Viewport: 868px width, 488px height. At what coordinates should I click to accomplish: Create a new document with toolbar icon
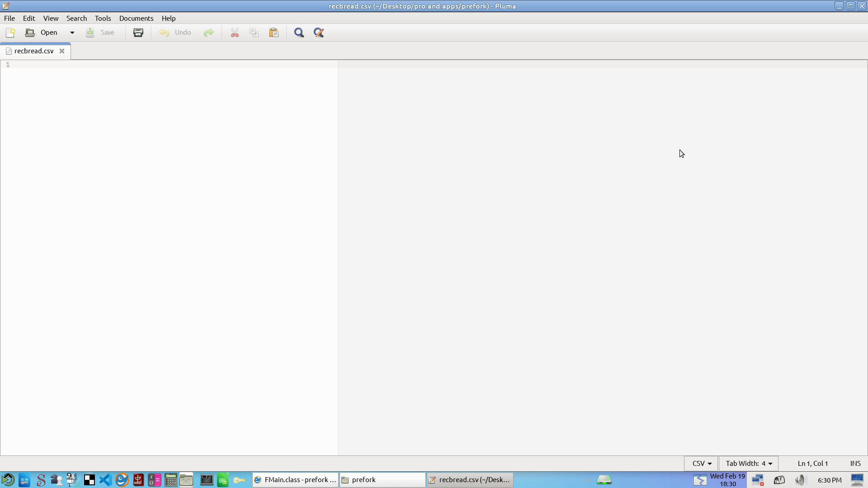[10, 33]
